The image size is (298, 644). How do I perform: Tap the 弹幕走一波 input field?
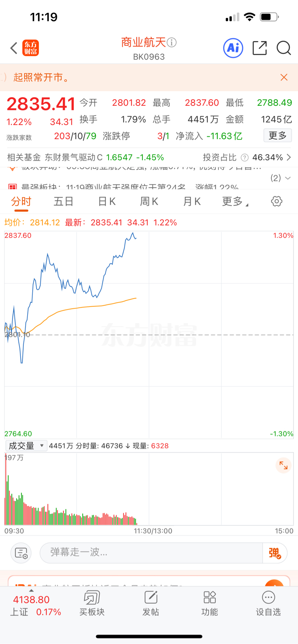coord(151,552)
